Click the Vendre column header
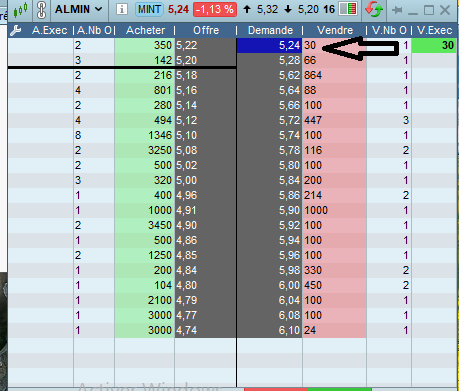The image size is (459, 391). [x=335, y=31]
